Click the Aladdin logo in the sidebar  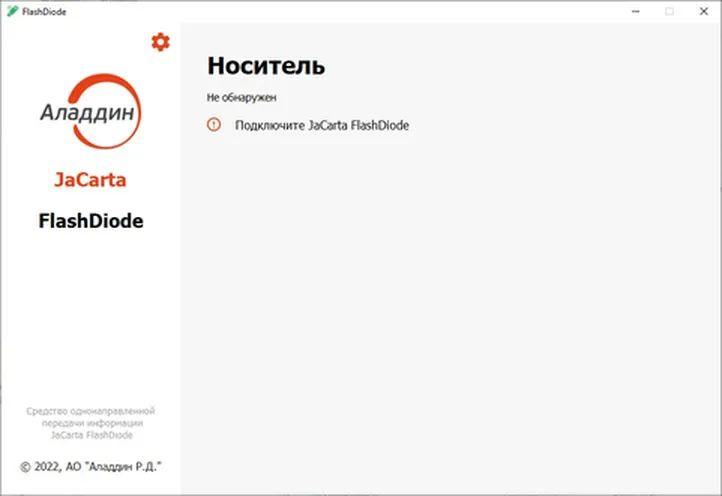(x=91, y=111)
